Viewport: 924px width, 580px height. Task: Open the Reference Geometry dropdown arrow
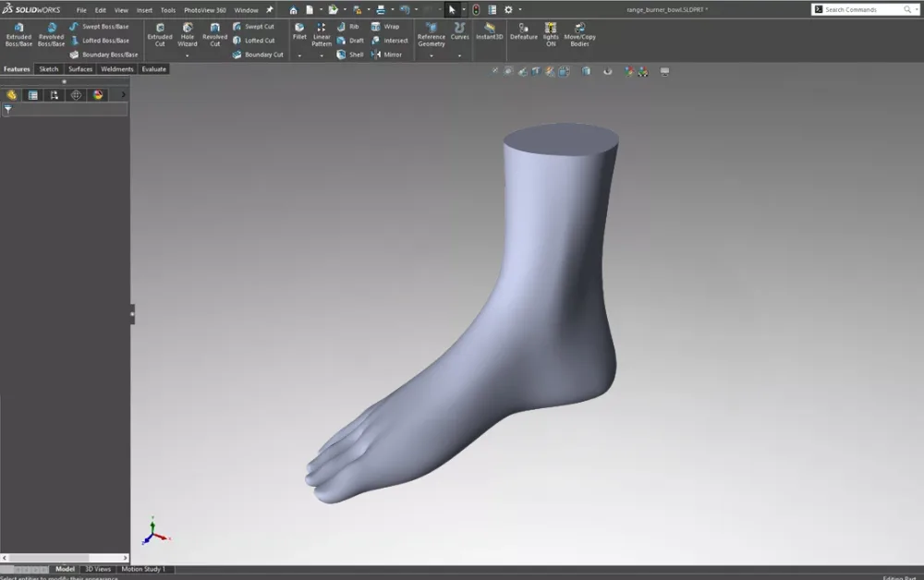432,56
